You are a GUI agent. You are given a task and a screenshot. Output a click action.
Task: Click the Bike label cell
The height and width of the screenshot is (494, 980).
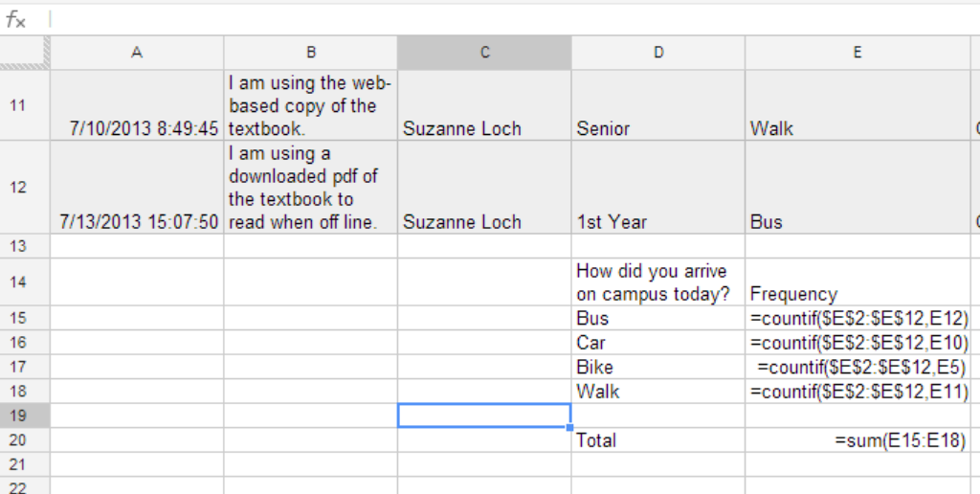(x=658, y=367)
